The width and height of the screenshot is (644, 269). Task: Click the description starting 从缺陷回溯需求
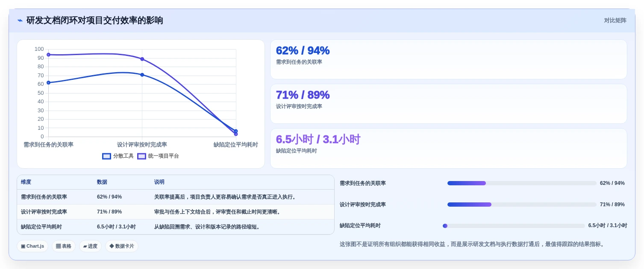tap(208, 227)
